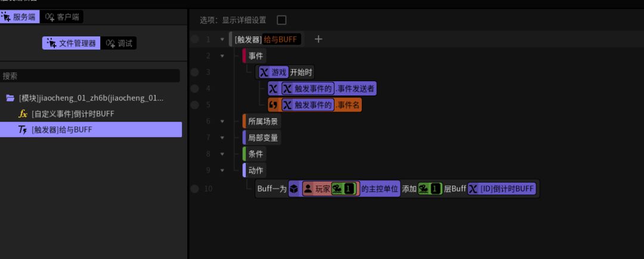644x259 pixels.
Task: Click the .事件名 label
Action: pyautogui.click(x=347, y=105)
